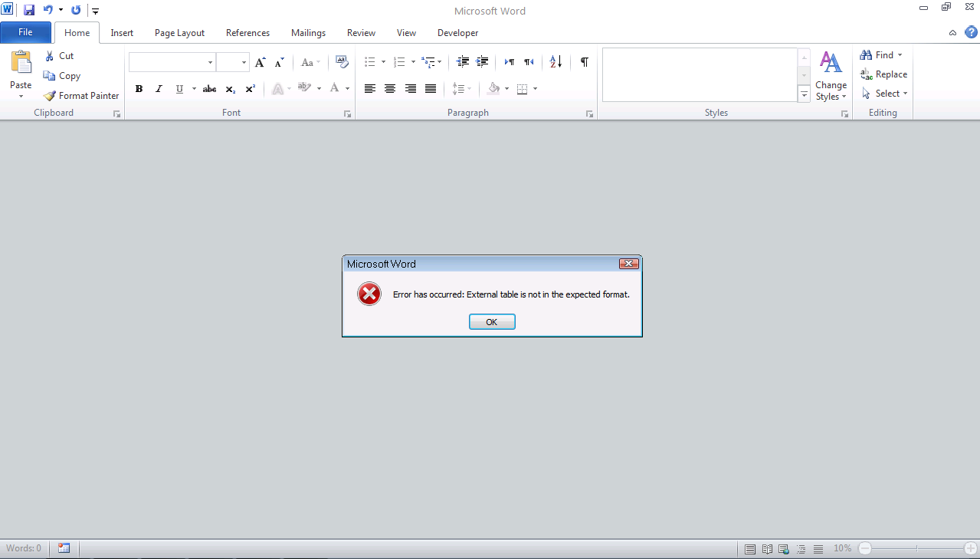
Task: Click the Center alignment icon
Action: pyautogui.click(x=390, y=89)
